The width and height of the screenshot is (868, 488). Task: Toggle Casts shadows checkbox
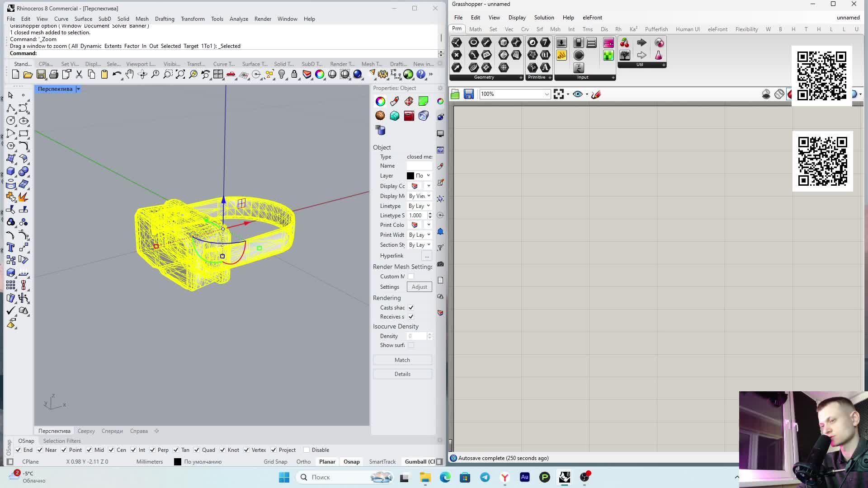click(411, 308)
